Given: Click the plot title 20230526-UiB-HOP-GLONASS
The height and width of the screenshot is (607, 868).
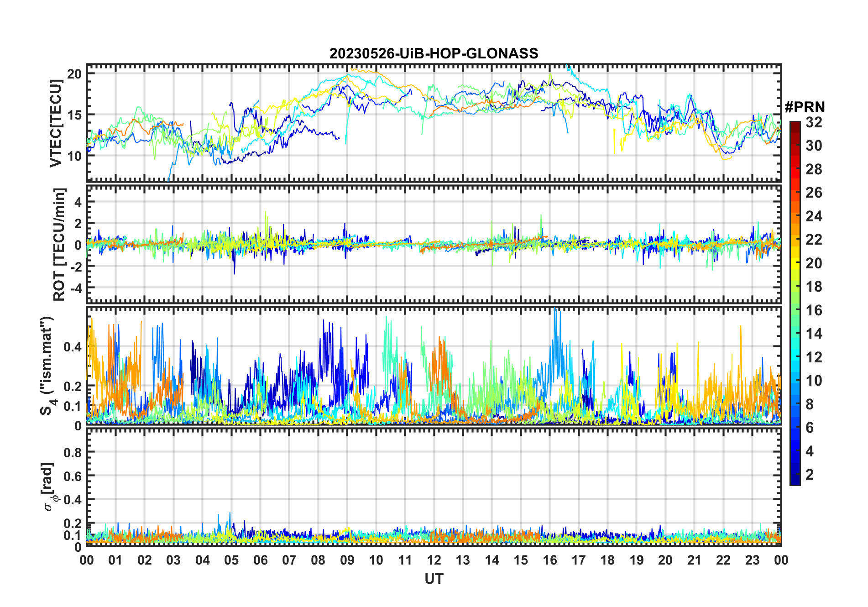Looking at the screenshot, I should coord(434,53).
